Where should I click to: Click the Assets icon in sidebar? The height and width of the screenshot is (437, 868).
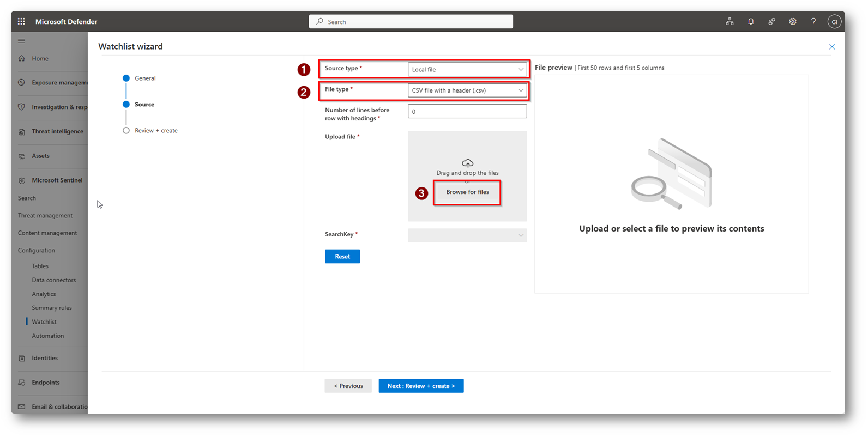(22, 156)
